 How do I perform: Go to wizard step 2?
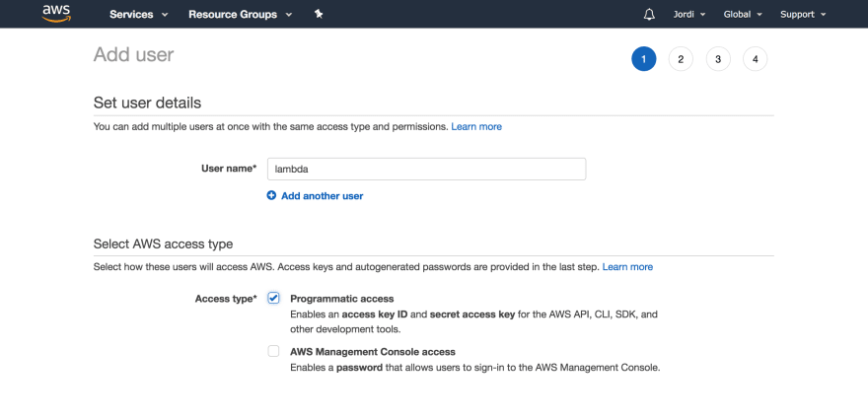(681, 59)
